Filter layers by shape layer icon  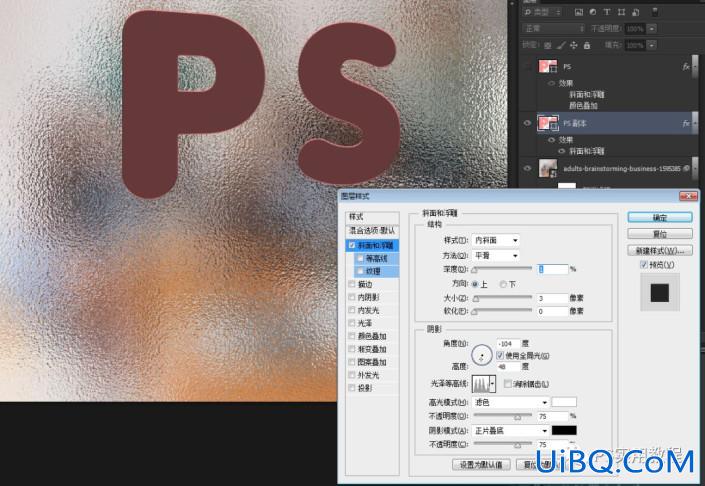[621, 13]
